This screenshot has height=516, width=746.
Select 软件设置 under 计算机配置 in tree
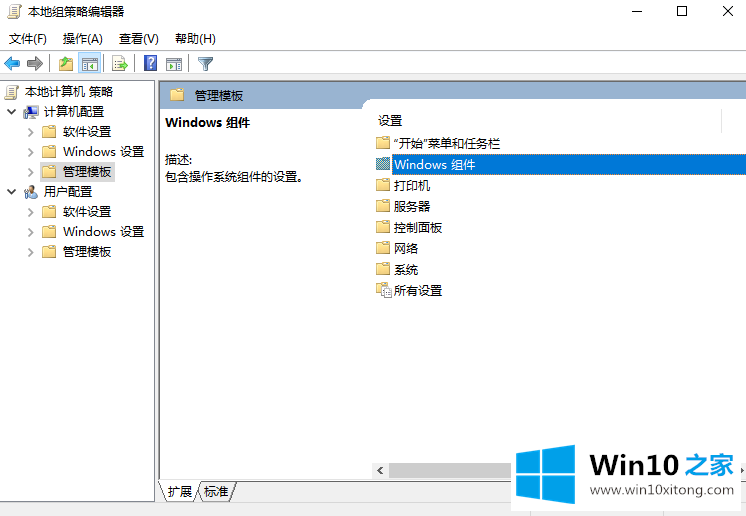87,132
